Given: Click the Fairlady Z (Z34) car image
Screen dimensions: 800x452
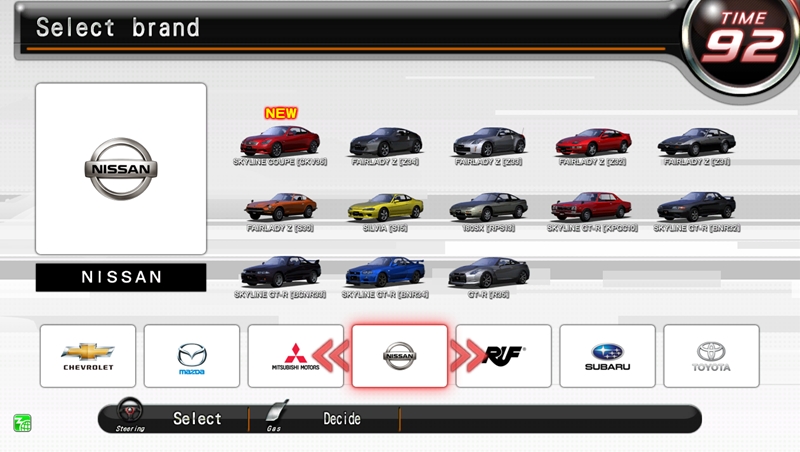Looking at the screenshot, I should (386, 142).
